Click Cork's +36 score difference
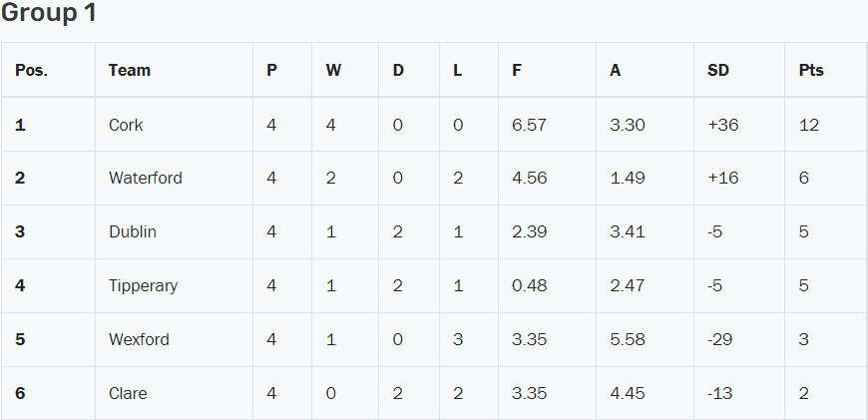The width and height of the screenshot is (868, 420). click(720, 125)
